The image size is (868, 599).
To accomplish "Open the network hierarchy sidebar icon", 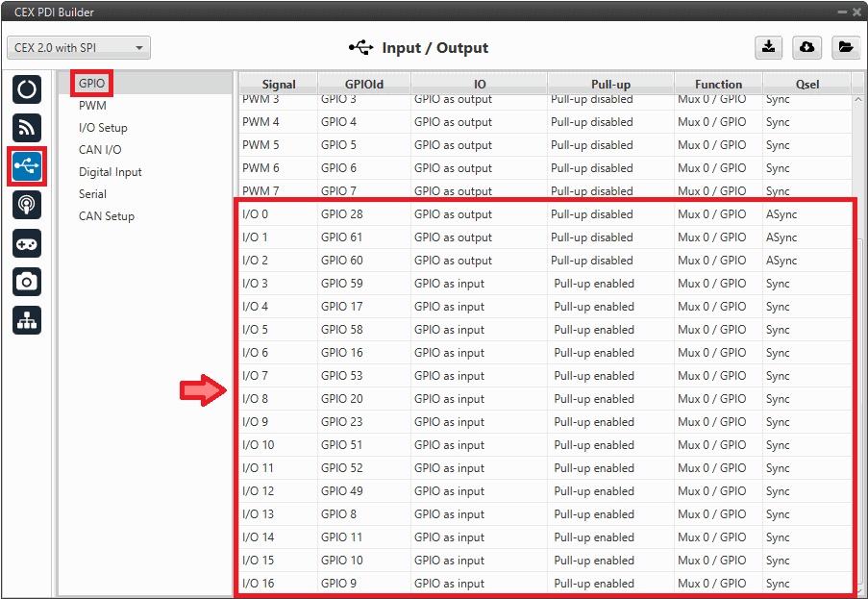I will pos(27,321).
